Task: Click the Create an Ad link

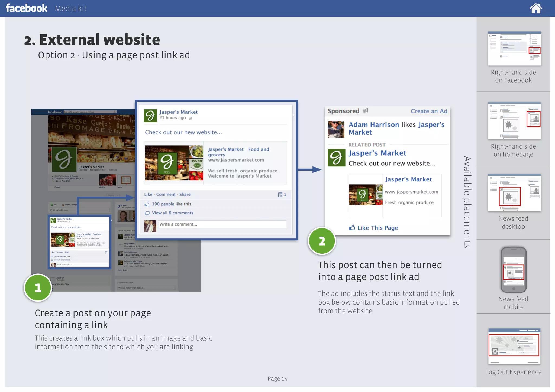Action: click(x=429, y=111)
